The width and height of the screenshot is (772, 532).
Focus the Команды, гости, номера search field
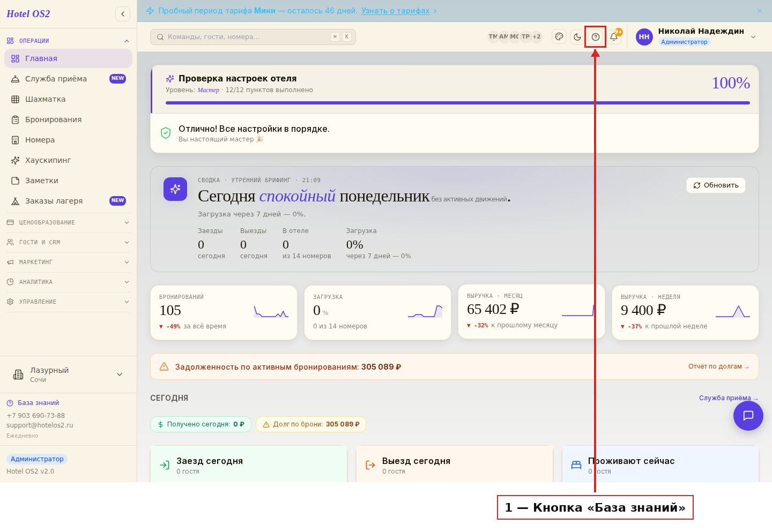[x=253, y=37]
